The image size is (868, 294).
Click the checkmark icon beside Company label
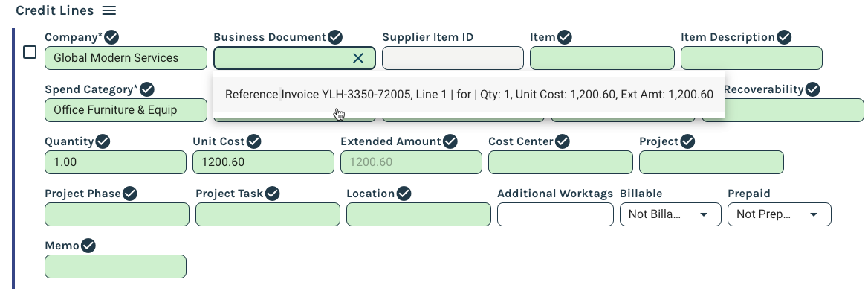[x=111, y=37]
